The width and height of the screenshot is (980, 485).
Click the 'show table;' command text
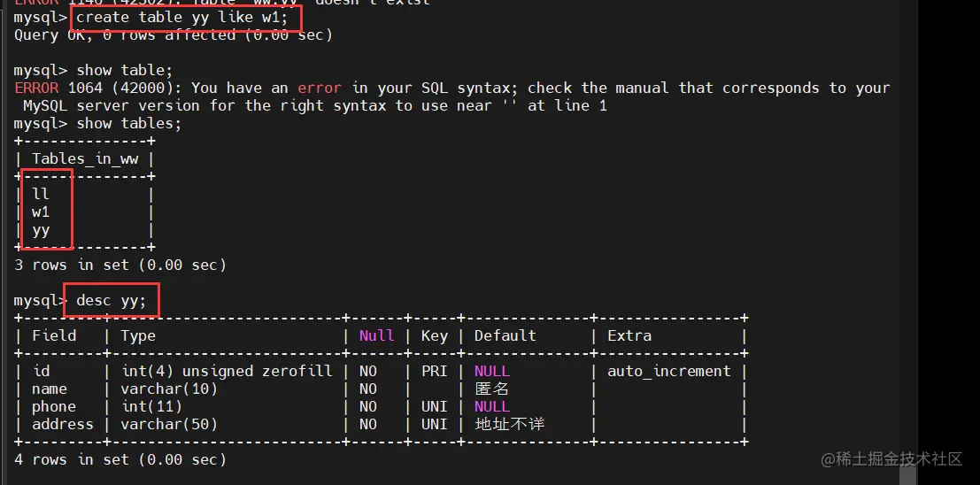pyautogui.click(x=124, y=70)
